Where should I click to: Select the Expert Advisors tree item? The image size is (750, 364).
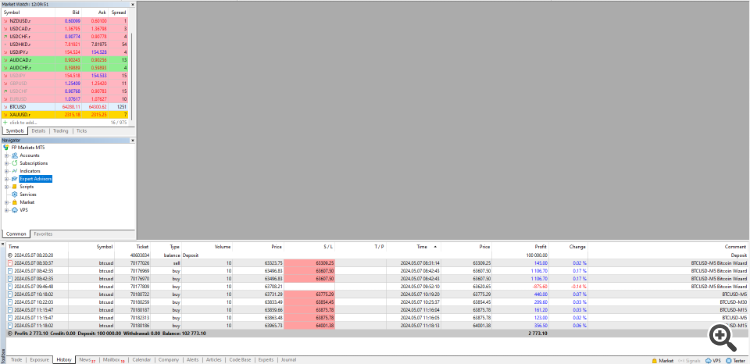tap(35, 179)
